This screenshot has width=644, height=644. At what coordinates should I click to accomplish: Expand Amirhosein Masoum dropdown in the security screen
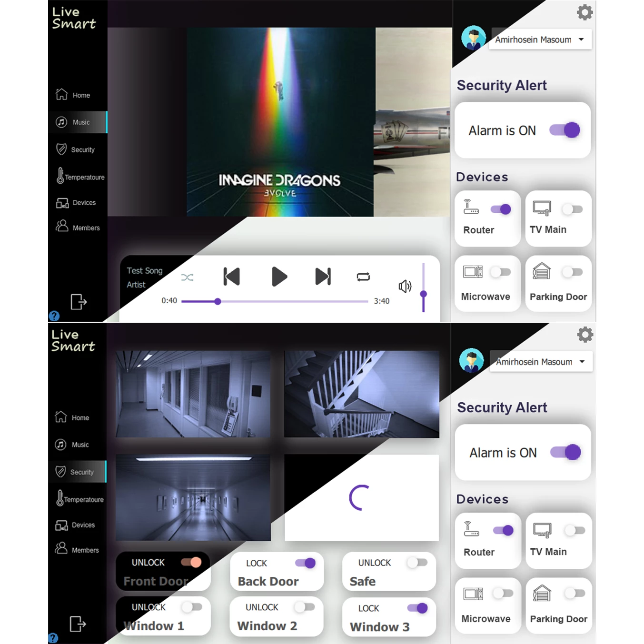[541, 362]
